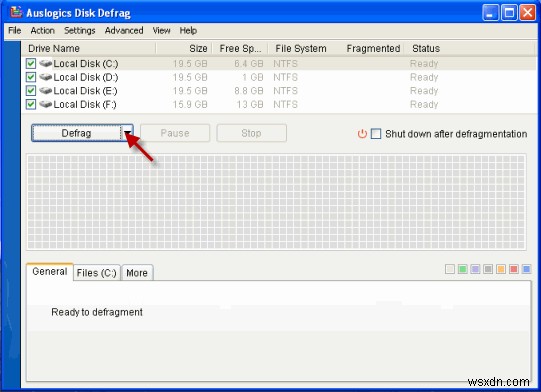Open the Action menu
The width and height of the screenshot is (541, 392).
point(42,30)
